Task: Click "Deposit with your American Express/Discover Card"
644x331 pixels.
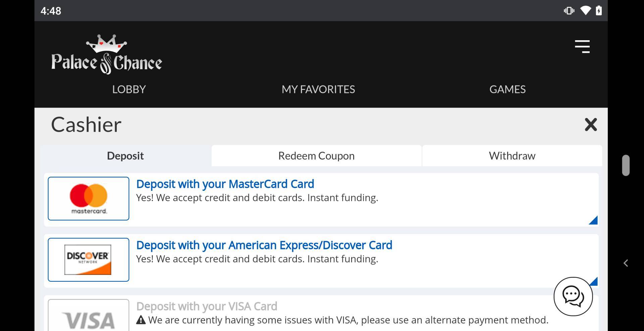Action: click(264, 245)
